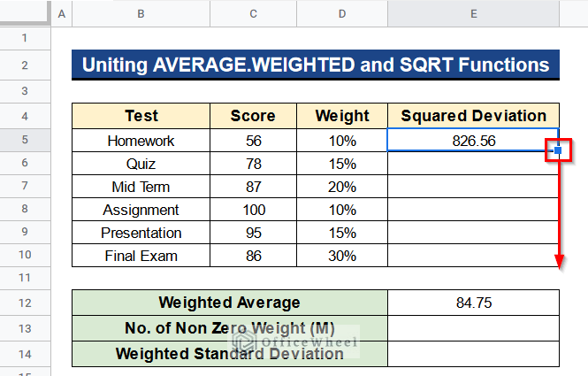588x376 pixels.
Task: Select the Squared Deviation value 826.56
Action: click(x=473, y=141)
